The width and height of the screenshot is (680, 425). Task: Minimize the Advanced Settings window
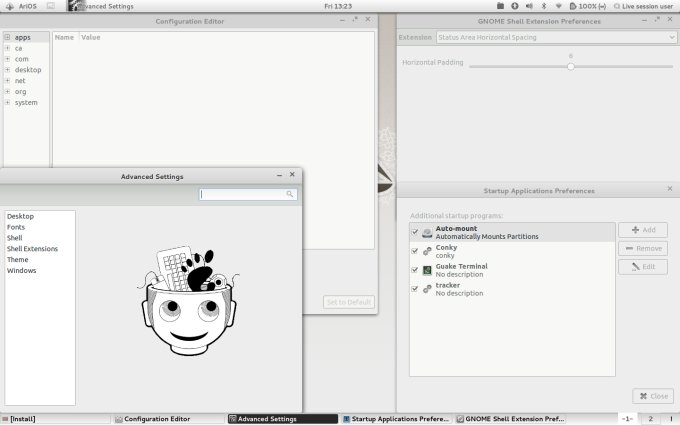pyautogui.click(x=279, y=175)
